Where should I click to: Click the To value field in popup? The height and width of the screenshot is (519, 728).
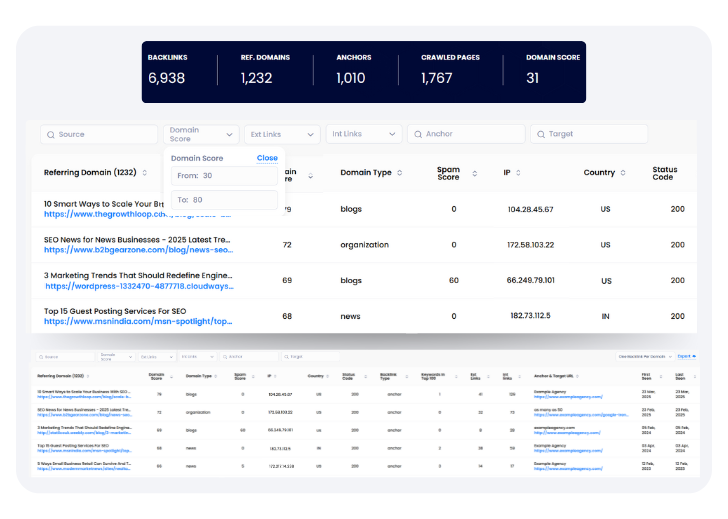[224, 200]
